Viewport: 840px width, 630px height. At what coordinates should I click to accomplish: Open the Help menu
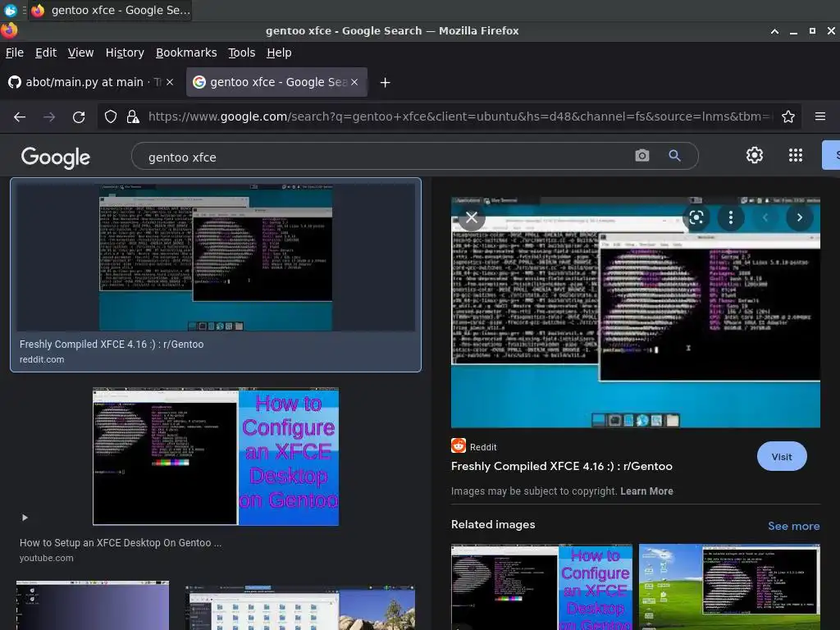click(279, 52)
